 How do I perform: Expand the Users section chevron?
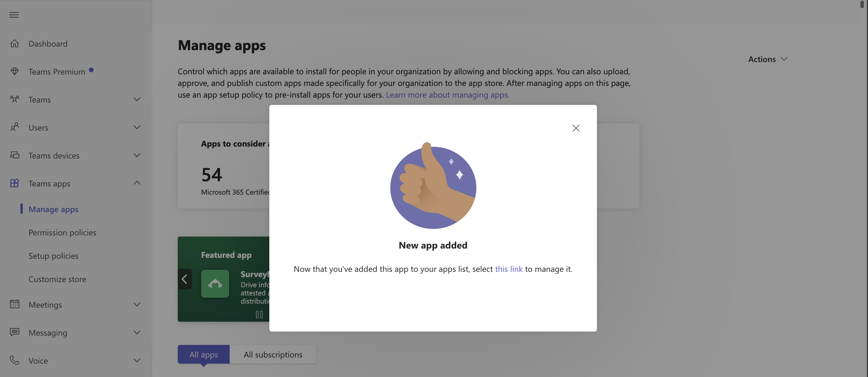pyautogui.click(x=137, y=127)
